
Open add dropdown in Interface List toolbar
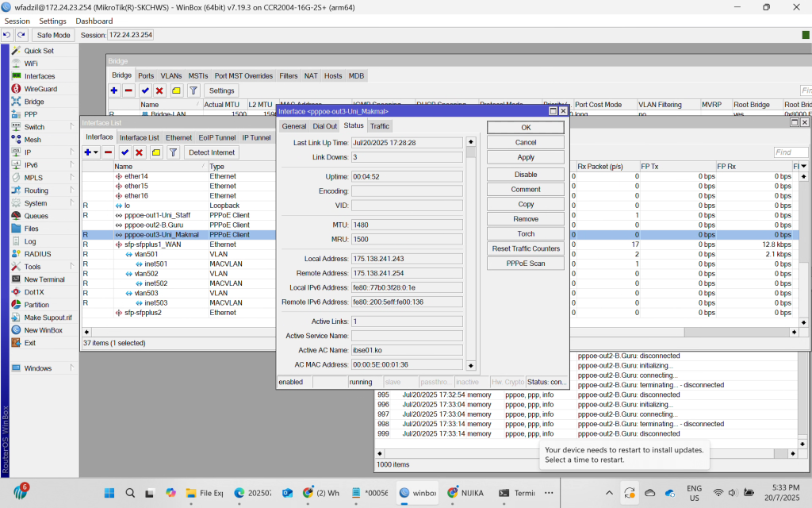point(96,152)
